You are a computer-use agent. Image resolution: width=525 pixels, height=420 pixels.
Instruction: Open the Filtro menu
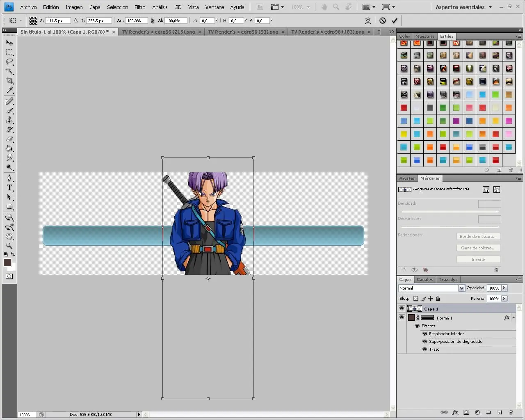[x=140, y=7]
